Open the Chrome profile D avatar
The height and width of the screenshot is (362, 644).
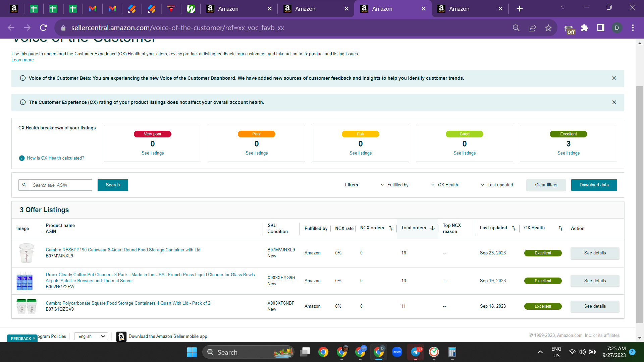coord(617,28)
